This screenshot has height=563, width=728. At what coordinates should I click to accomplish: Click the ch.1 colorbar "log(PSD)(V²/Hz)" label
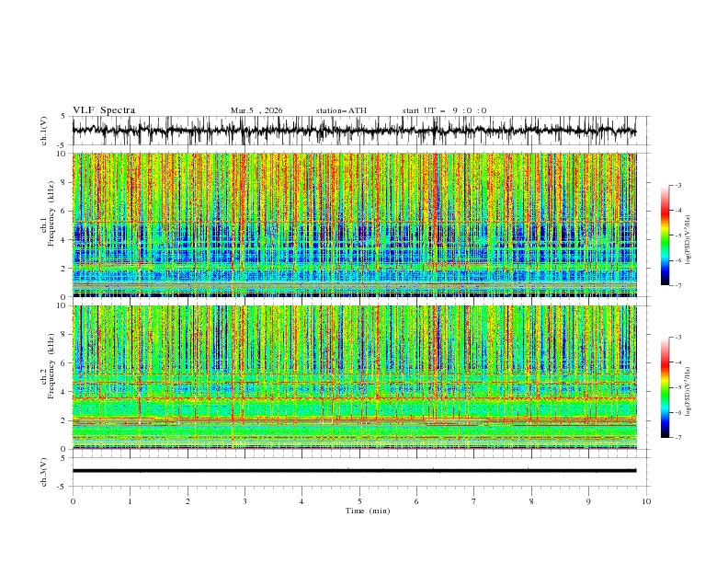click(x=688, y=240)
